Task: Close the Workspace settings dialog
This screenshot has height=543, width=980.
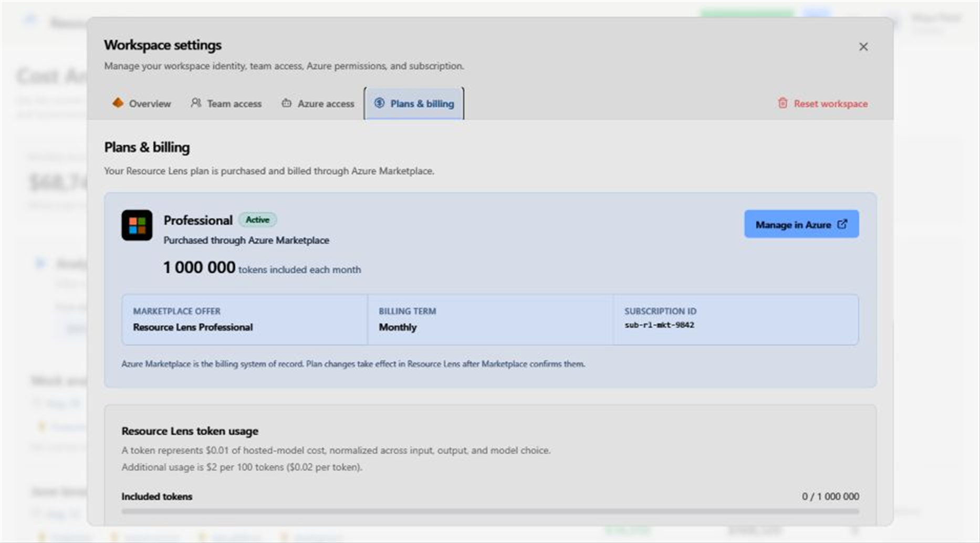Action: point(863,47)
